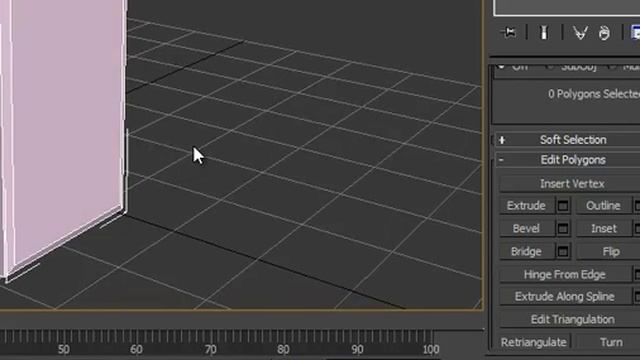Screen dimensions: 640x360
Task: Toggle Show End Result icon
Action: [544, 33]
